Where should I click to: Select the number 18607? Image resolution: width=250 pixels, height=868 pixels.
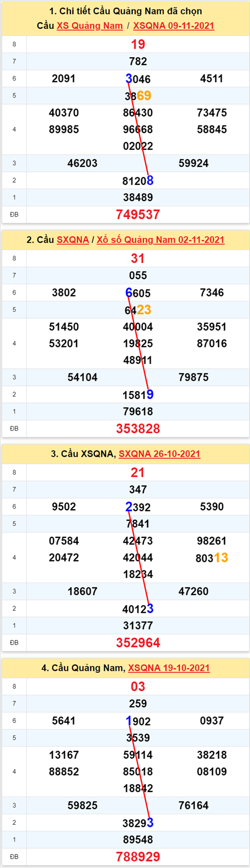point(83,591)
